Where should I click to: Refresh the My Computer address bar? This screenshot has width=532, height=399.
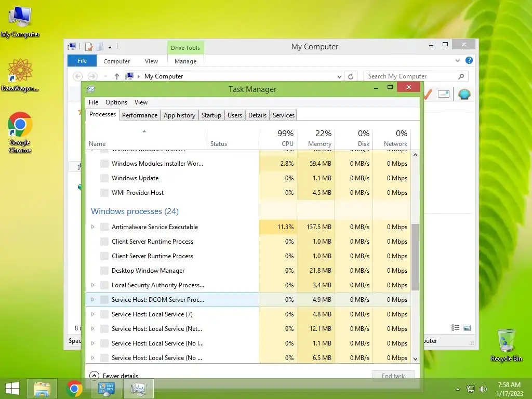pyautogui.click(x=351, y=76)
